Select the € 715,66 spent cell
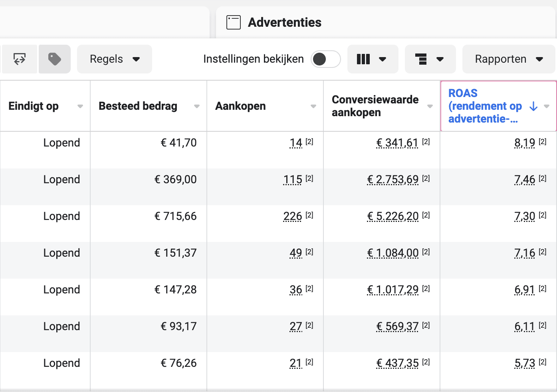Image resolution: width=557 pixels, height=392 pixels. point(149,223)
